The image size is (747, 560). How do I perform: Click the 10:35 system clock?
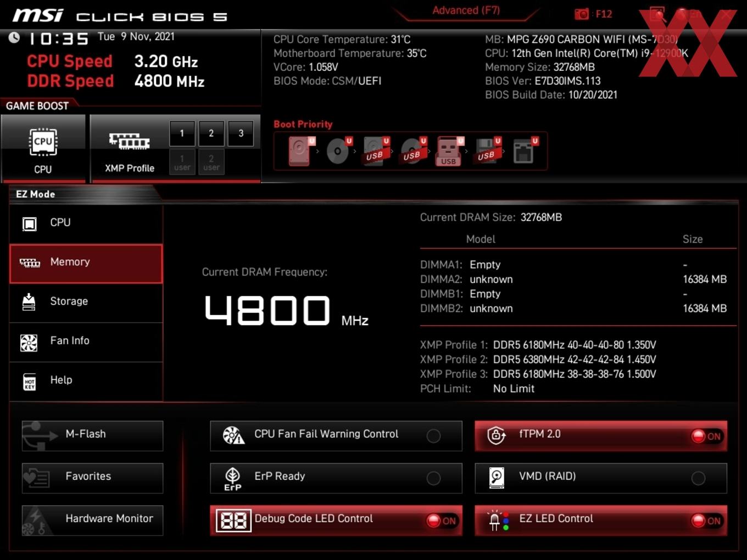tap(58, 38)
